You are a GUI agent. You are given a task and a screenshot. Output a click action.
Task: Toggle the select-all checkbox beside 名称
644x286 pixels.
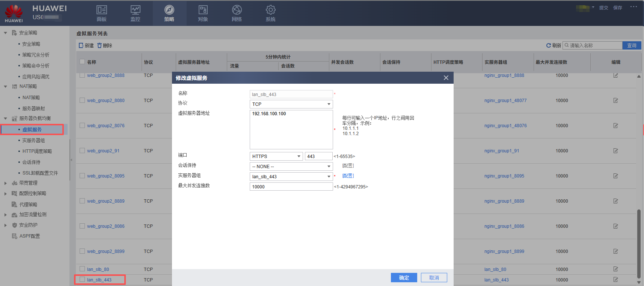[x=82, y=62]
